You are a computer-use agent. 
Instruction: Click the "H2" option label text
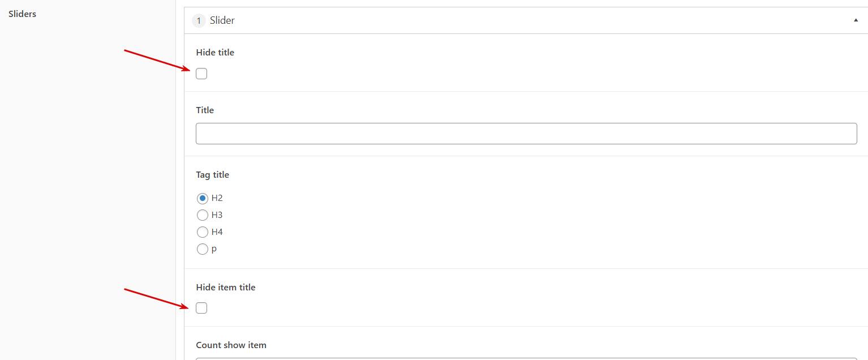coord(217,198)
